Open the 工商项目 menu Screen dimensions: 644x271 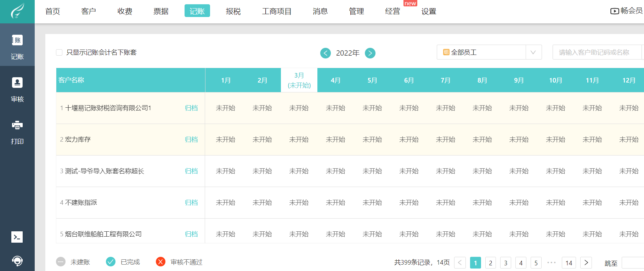(x=277, y=11)
